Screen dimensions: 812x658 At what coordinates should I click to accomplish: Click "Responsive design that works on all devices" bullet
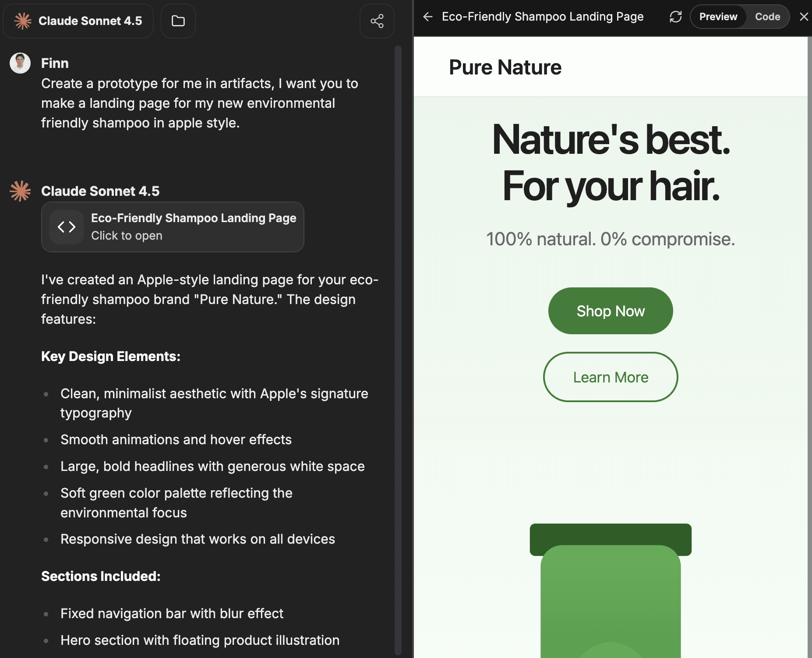coord(198,539)
